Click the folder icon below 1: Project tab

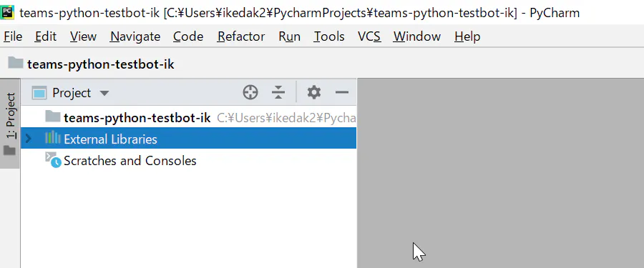click(9, 151)
